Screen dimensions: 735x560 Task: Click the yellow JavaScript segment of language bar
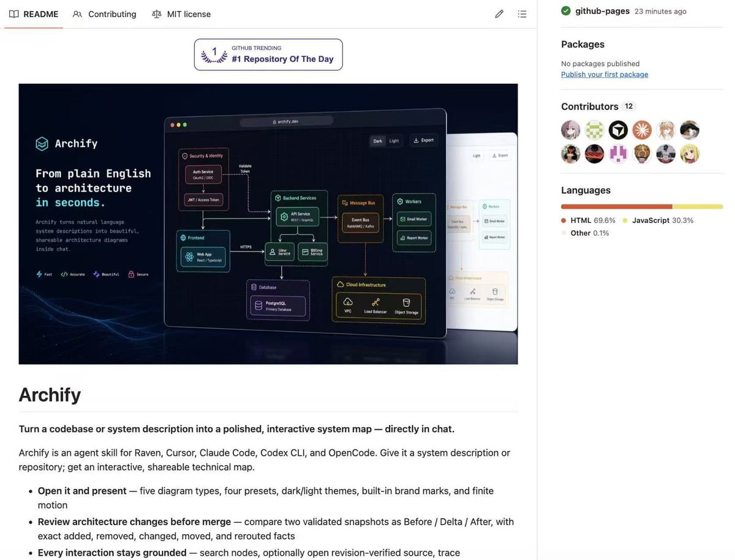(x=698, y=207)
